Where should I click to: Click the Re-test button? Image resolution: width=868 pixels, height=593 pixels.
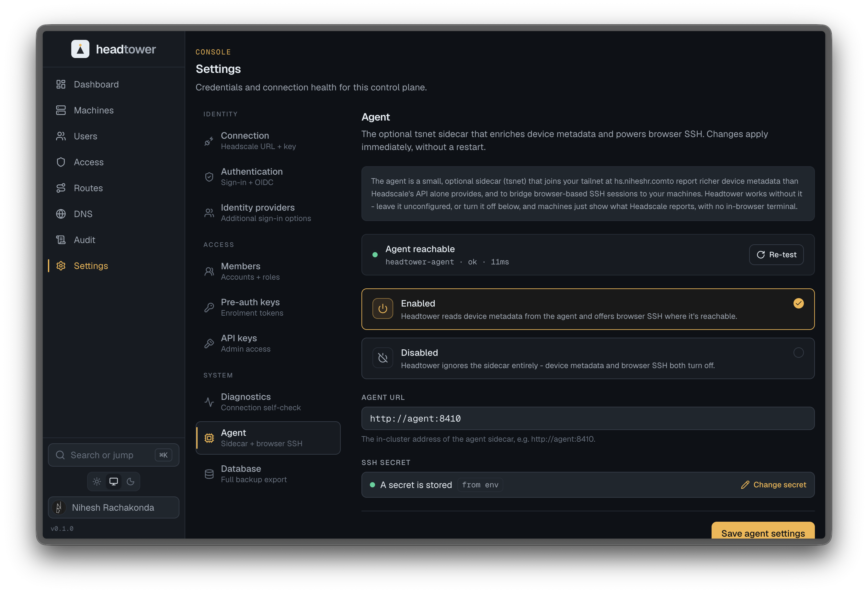pos(776,255)
